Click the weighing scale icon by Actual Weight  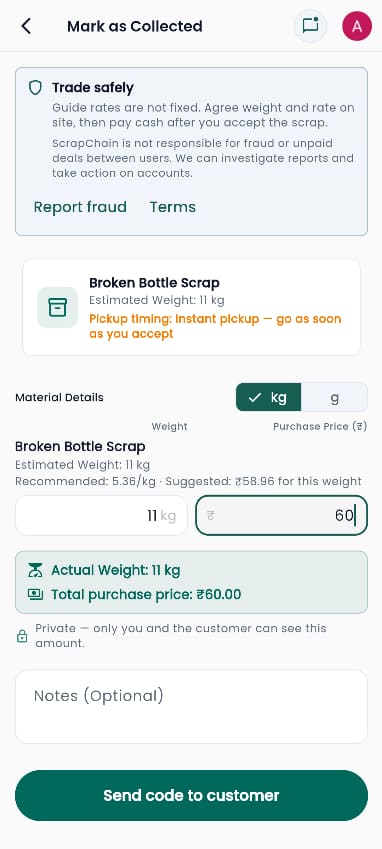pyautogui.click(x=35, y=570)
